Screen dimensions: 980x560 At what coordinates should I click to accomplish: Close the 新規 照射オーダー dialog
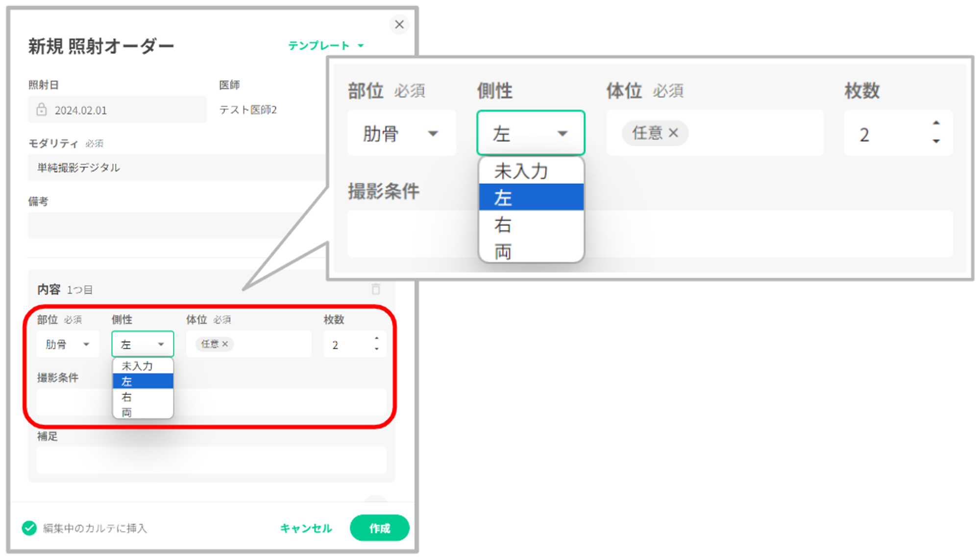pos(399,24)
